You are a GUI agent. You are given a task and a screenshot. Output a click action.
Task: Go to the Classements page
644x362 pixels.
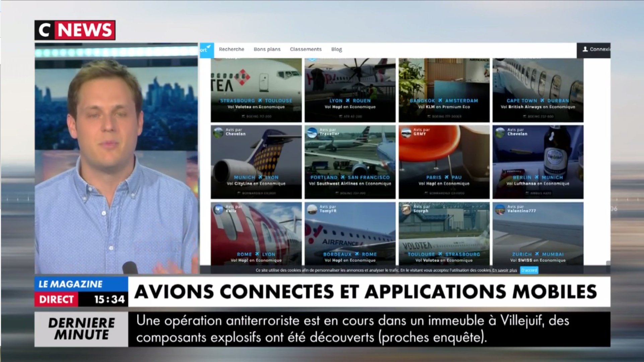tap(305, 49)
